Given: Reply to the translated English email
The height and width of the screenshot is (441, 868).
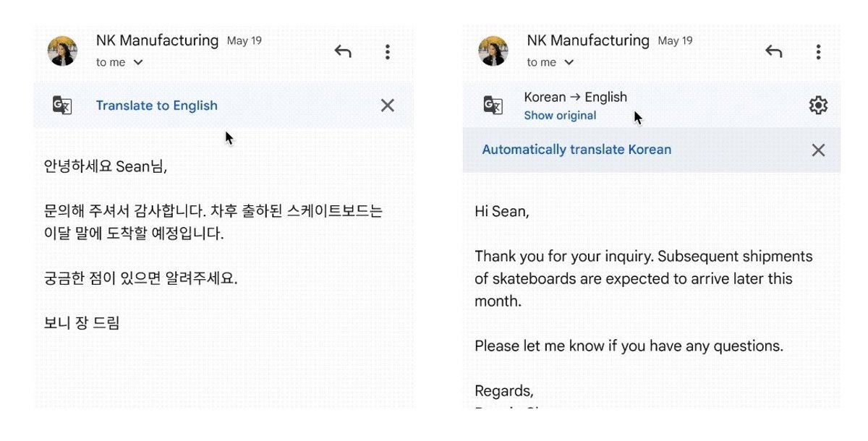Looking at the screenshot, I should 774,52.
